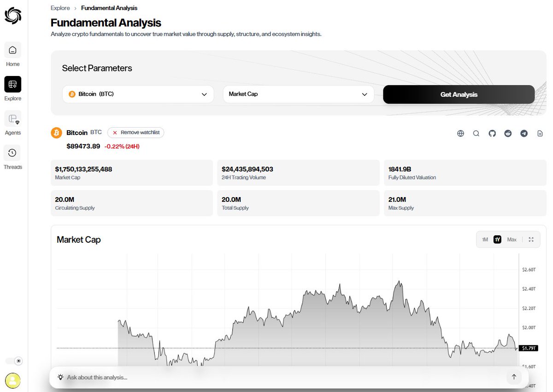Click the 21.0M Max Supply card
This screenshot has height=392, width=553.
pyautogui.click(x=465, y=204)
